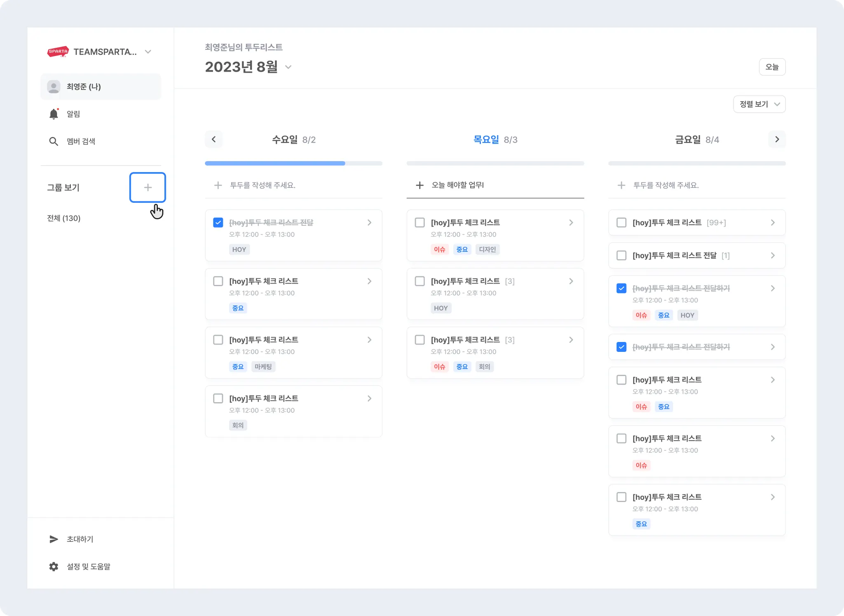The width and height of the screenshot is (844, 616).
Task: Open the 2023년 8월 month dropdown
Action: tap(288, 67)
